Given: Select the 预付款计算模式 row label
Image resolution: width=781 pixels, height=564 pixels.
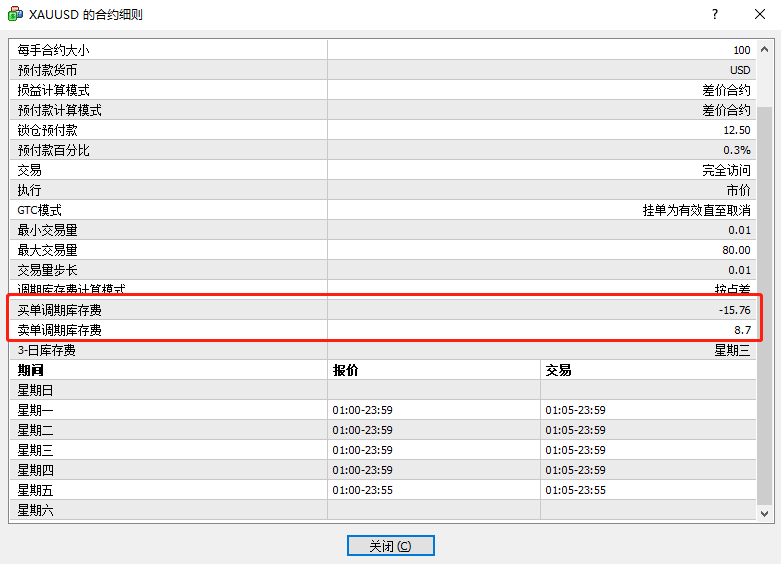Looking at the screenshot, I should [x=59, y=110].
